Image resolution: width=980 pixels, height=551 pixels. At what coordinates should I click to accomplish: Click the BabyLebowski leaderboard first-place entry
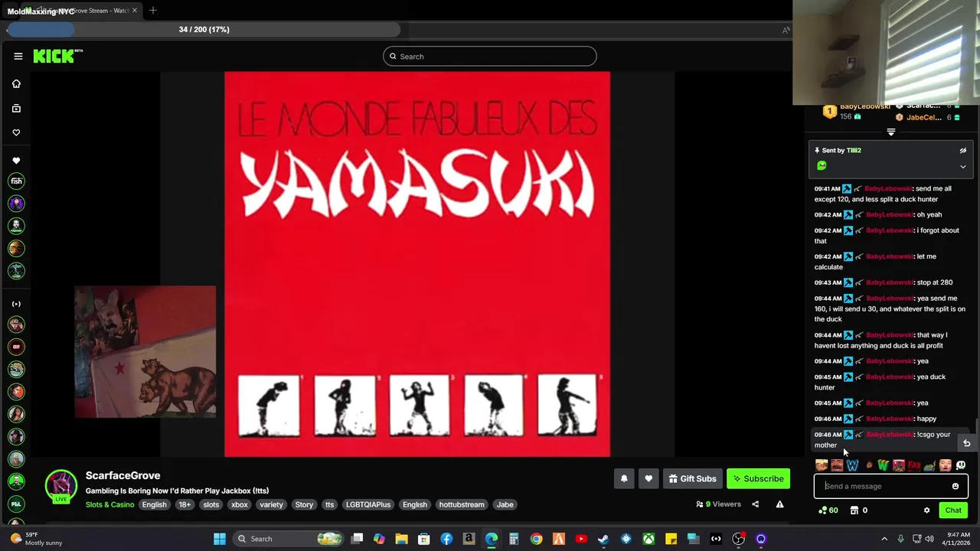(856, 111)
